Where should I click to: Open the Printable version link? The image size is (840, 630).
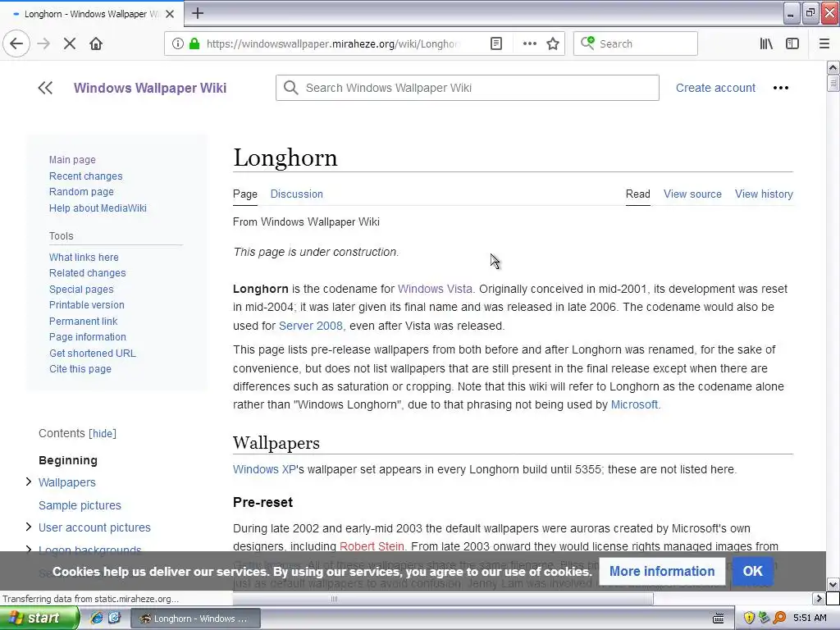[x=87, y=305]
